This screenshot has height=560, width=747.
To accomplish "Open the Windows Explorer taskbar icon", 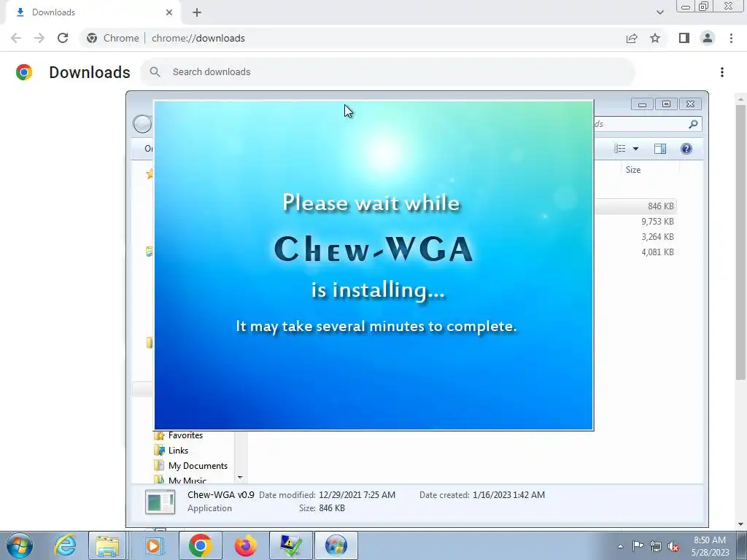I will [108, 545].
